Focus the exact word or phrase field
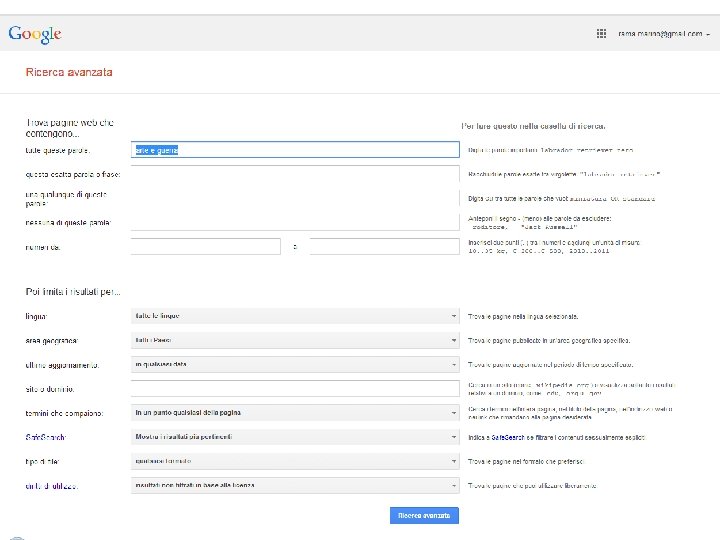720x540 pixels. [295, 174]
